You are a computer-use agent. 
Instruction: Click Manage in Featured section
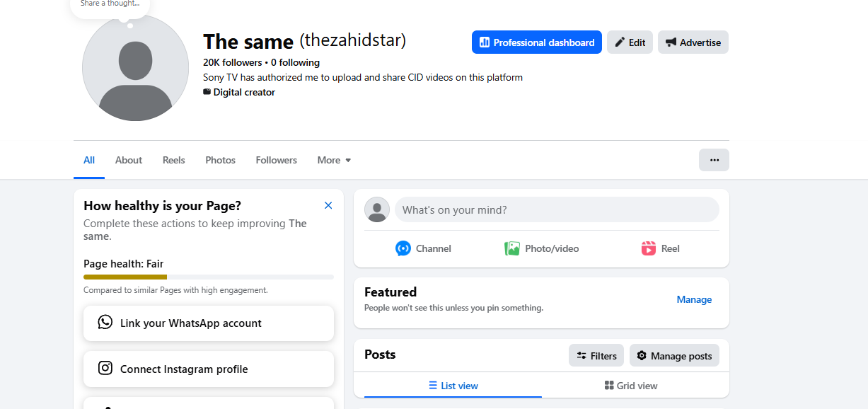[x=694, y=299]
